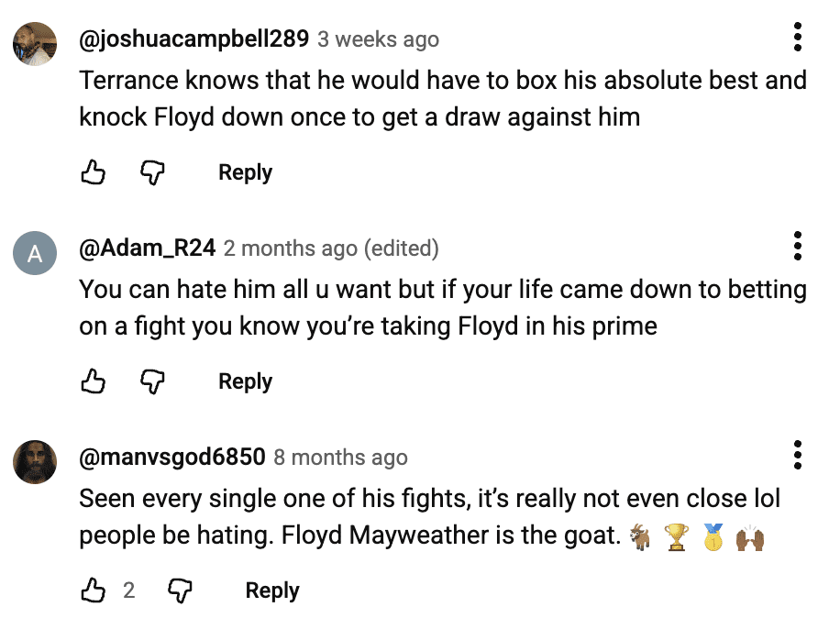Reply to the Terrance and Floyd draw comment
Image resolution: width=840 pixels, height=629 pixels.
[x=245, y=172]
